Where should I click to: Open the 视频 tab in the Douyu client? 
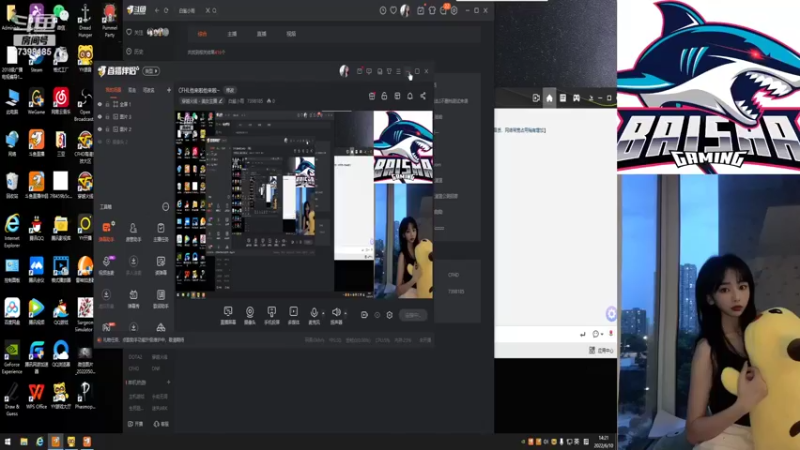[291, 34]
